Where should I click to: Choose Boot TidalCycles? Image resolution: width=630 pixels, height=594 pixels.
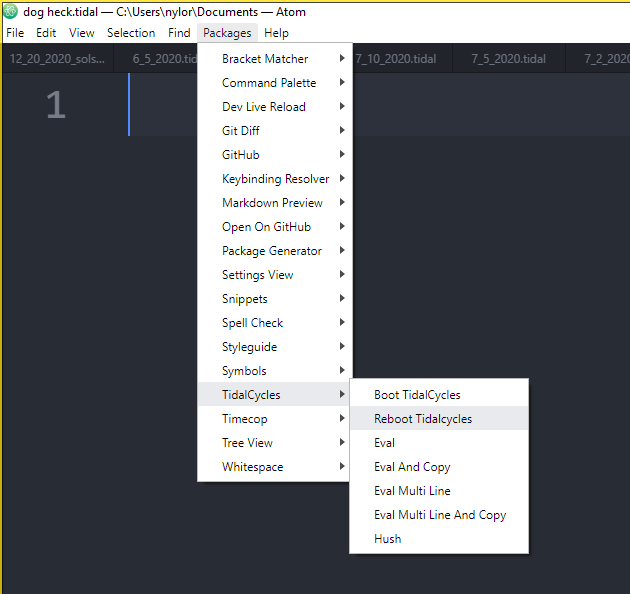(439, 395)
